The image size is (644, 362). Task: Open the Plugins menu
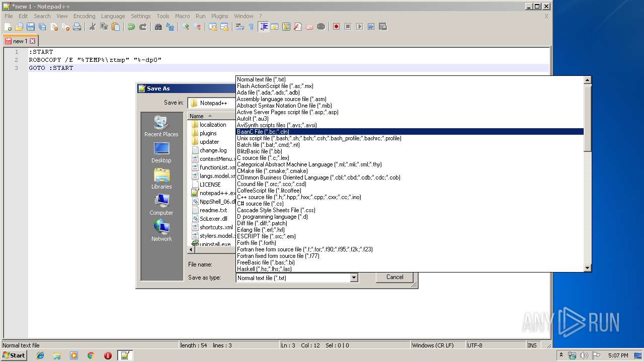coord(219,16)
